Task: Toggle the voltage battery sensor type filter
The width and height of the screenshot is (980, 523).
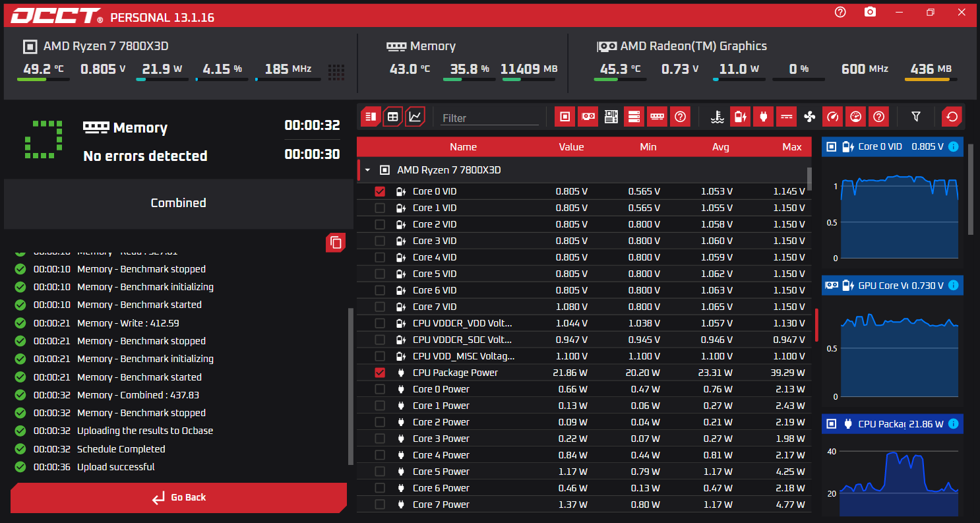Action: [740, 117]
